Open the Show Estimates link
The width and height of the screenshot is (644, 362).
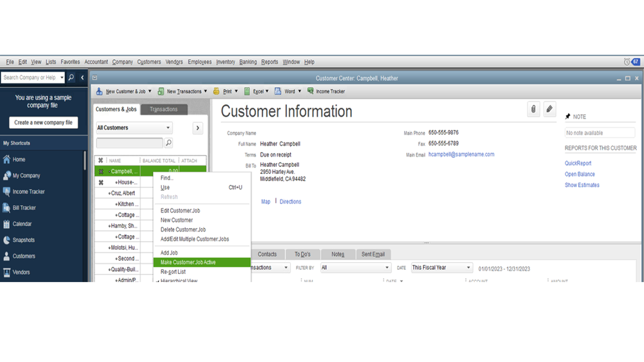[582, 185]
